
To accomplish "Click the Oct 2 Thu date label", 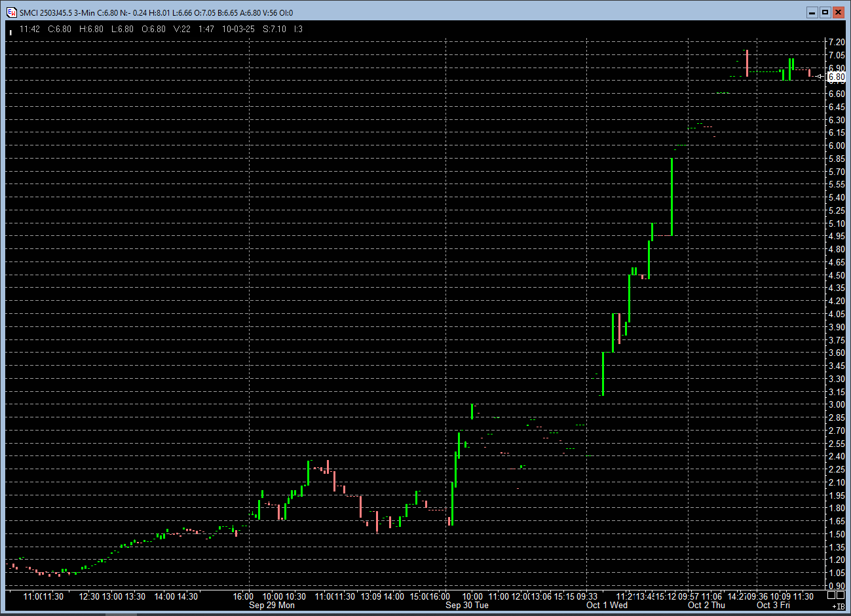I will tap(706, 605).
